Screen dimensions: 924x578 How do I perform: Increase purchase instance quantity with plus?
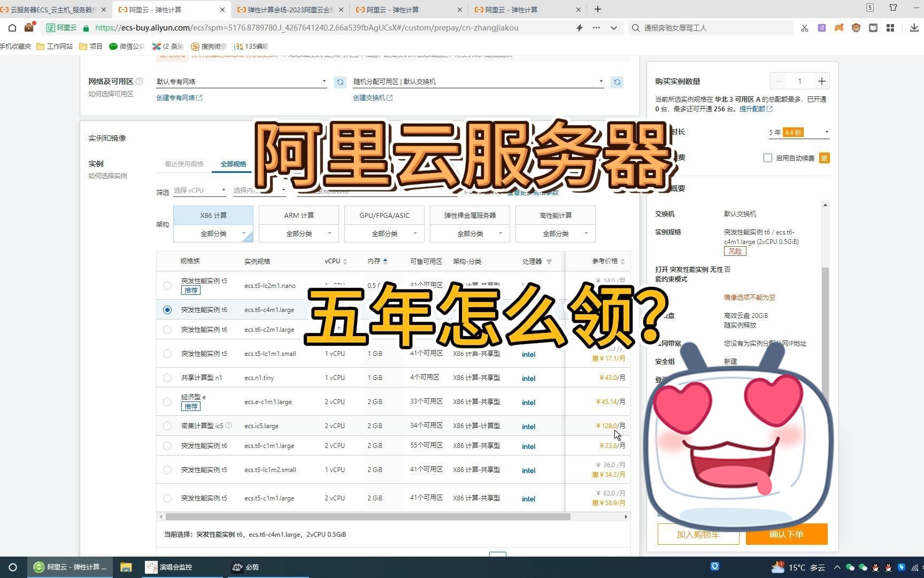tap(821, 81)
